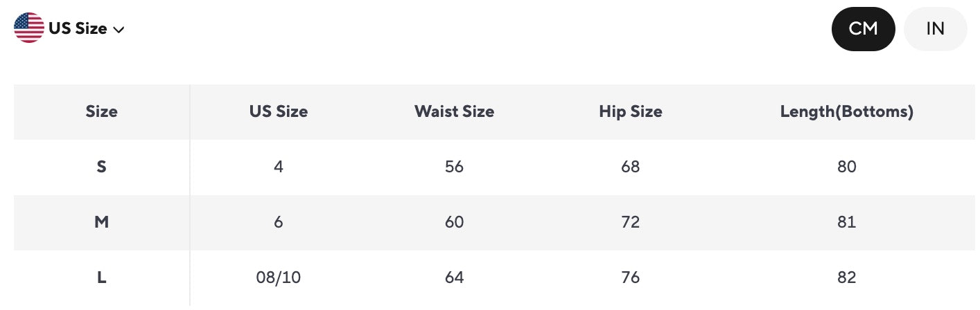Click the US flag icon
980x310 pixels.
[x=29, y=28]
